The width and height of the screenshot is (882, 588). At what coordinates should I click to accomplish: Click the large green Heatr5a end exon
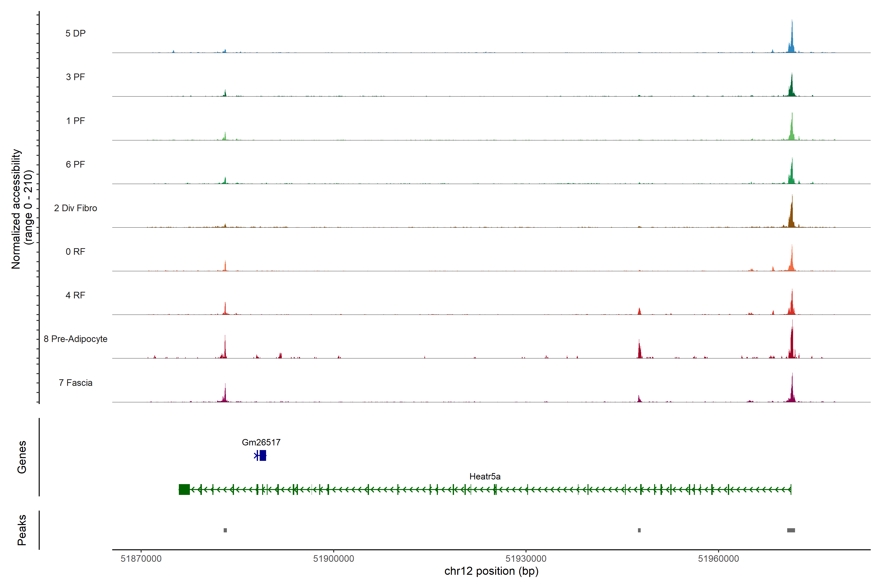184,489
